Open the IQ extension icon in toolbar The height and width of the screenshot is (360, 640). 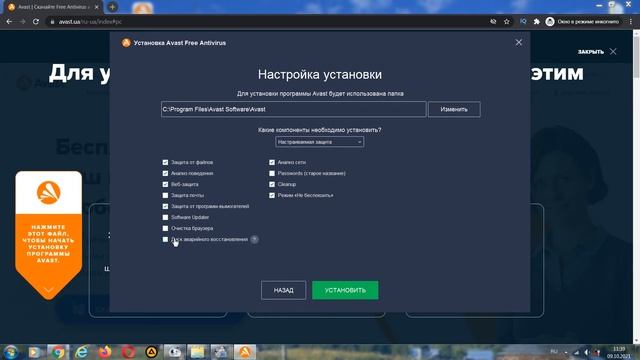pos(523,22)
